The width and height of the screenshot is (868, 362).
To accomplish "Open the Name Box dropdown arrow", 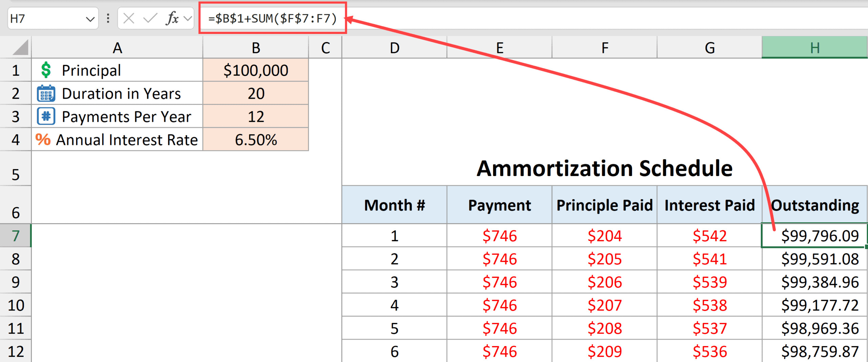I will pos(90,19).
